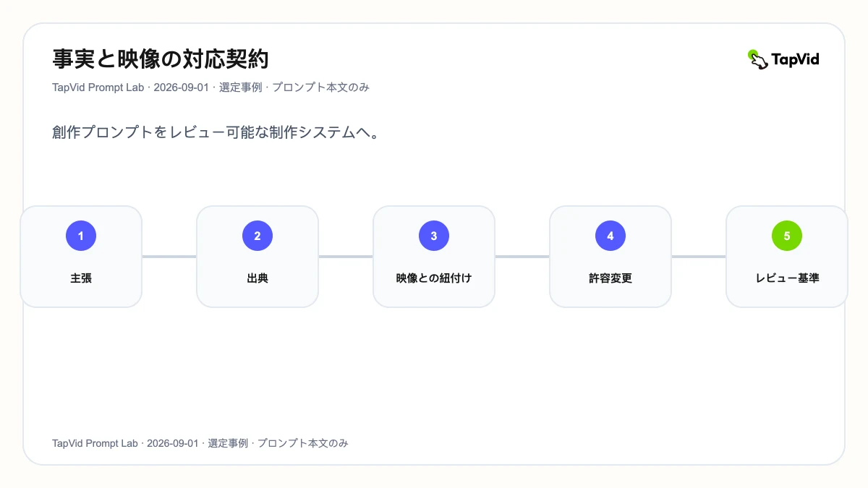Click the connector between steps 4 and 5
Viewport: 868px width, 488px height.
click(x=699, y=257)
